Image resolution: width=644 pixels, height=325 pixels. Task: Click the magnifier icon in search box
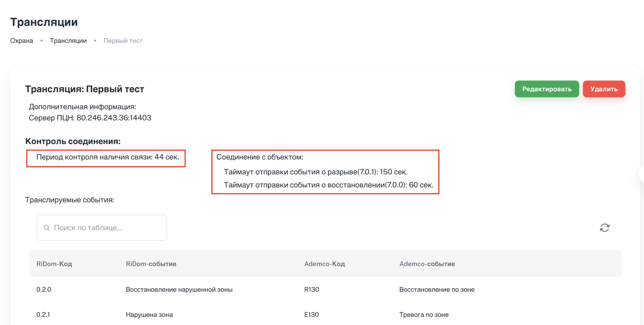tap(47, 228)
